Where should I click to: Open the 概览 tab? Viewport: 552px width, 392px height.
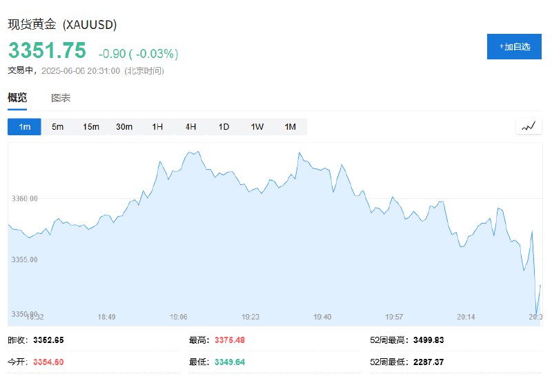tap(17, 97)
